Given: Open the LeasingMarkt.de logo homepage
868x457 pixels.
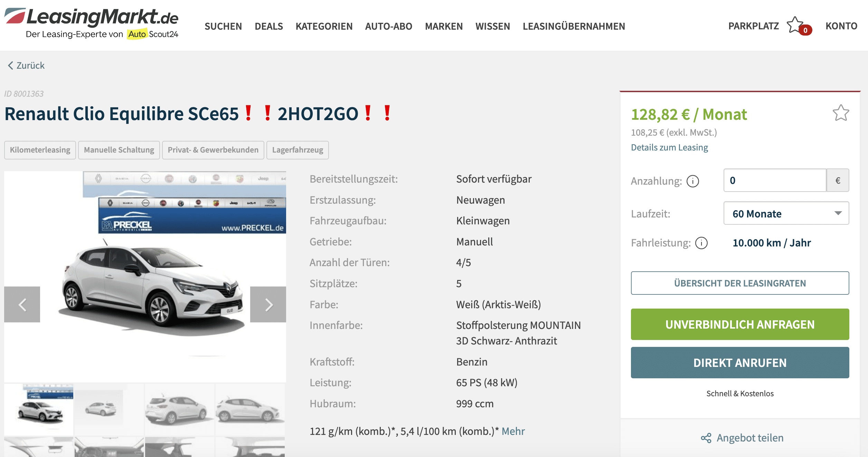Looking at the screenshot, I should click(92, 23).
